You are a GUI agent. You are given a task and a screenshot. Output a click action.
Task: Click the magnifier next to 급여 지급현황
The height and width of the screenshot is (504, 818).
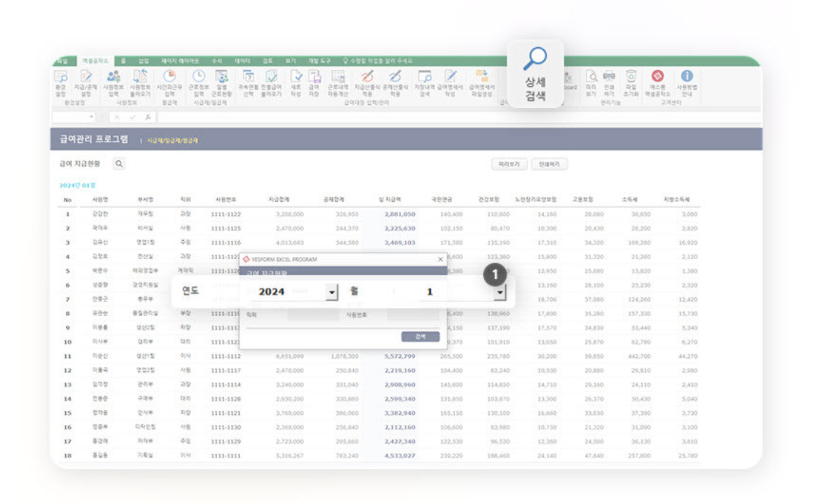click(119, 164)
